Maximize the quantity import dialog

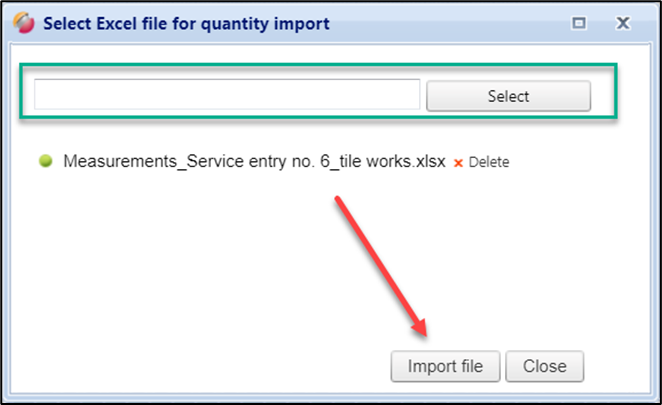[578, 21]
